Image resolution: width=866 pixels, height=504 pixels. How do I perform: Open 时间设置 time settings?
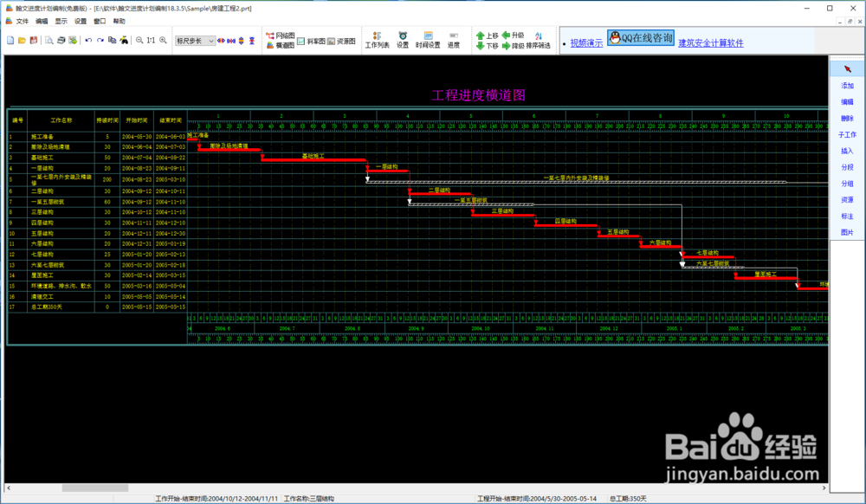428,41
